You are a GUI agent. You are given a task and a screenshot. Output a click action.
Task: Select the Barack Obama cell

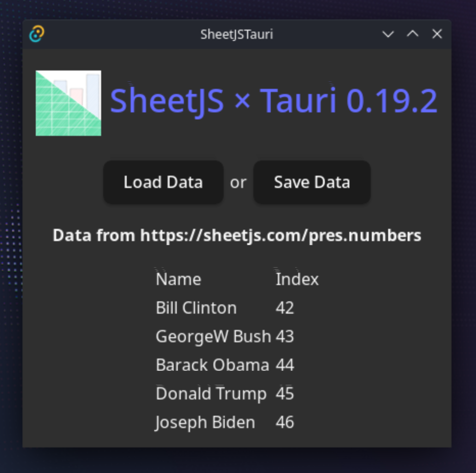212,365
